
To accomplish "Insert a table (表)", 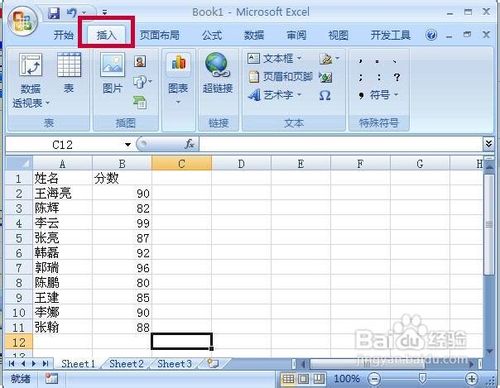I will (x=69, y=73).
